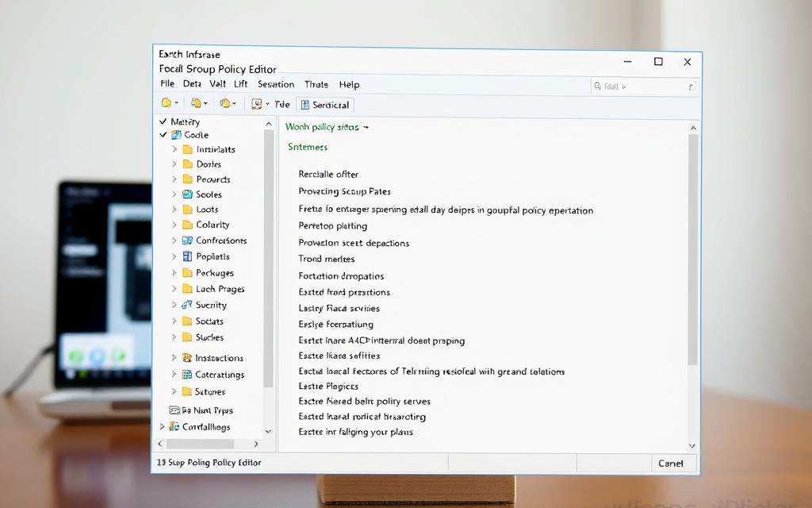Click the Dortes folder icon
The width and height of the screenshot is (812, 508).
click(x=187, y=164)
